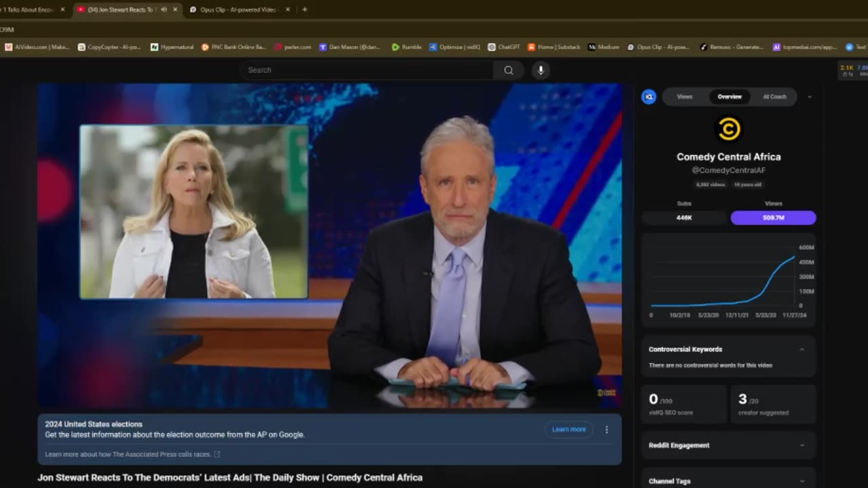Open the ChatGPT bookmark
The height and width of the screenshot is (488, 868).
(x=504, y=47)
